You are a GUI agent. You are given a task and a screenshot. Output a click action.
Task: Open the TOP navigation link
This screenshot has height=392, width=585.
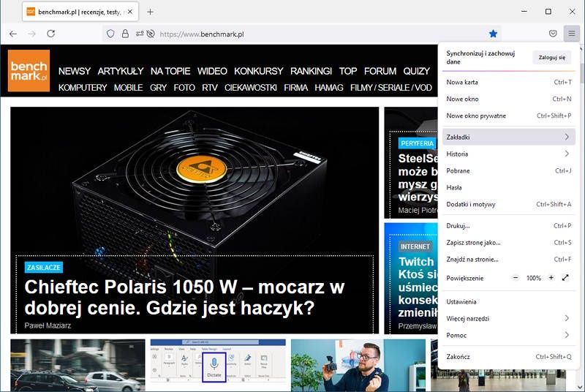(x=348, y=71)
